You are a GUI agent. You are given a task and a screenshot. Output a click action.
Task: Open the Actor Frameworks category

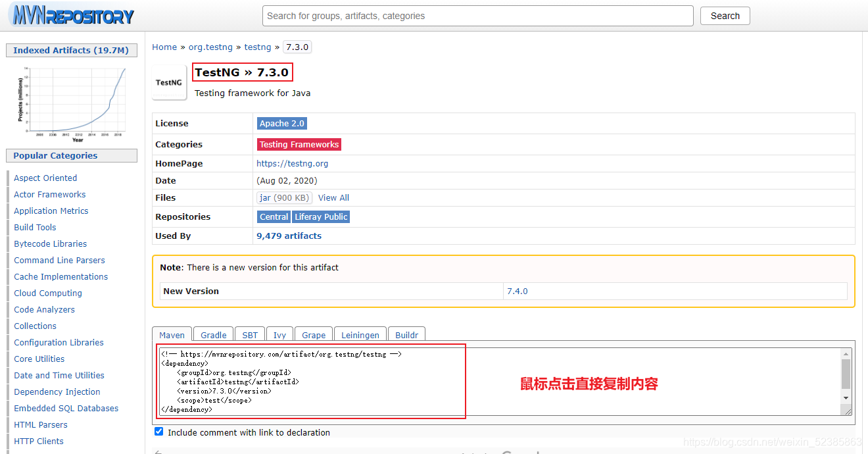pos(50,194)
